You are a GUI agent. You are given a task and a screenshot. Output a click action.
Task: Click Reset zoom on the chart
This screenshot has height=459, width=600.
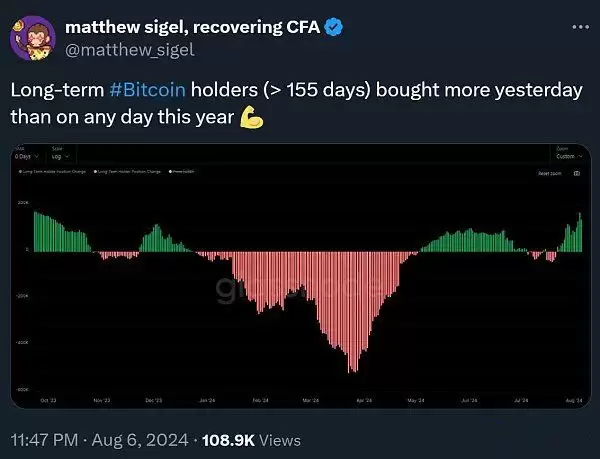[x=550, y=173]
